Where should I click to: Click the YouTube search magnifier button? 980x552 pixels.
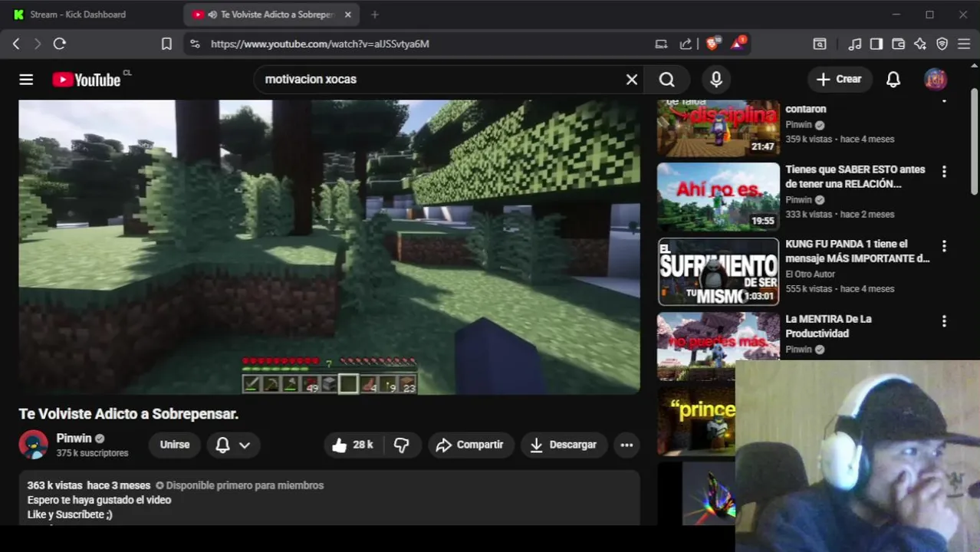pyautogui.click(x=667, y=79)
